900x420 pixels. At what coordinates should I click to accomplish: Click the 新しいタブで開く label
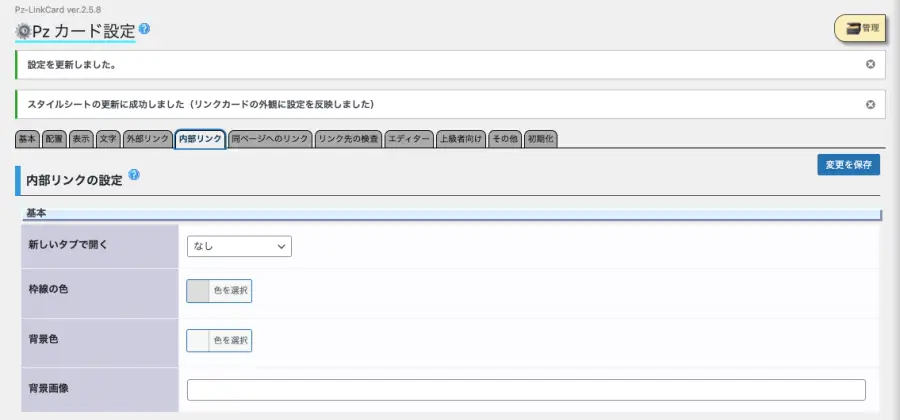[68, 244]
